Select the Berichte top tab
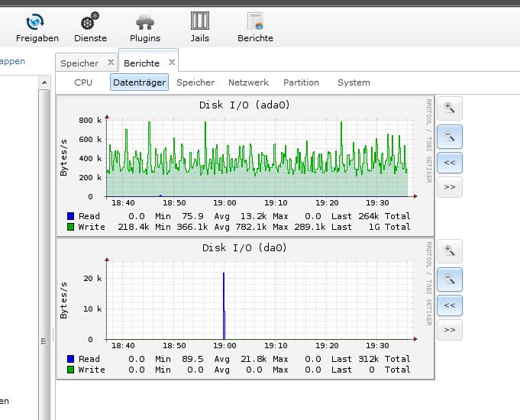This screenshot has height=420, width=520. point(141,63)
